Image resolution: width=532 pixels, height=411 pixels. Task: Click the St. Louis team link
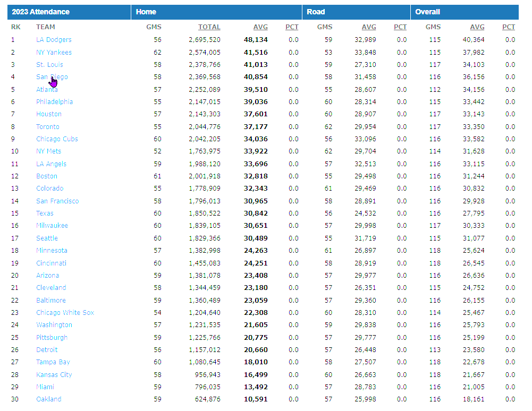pyautogui.click(x=49, y=65)
